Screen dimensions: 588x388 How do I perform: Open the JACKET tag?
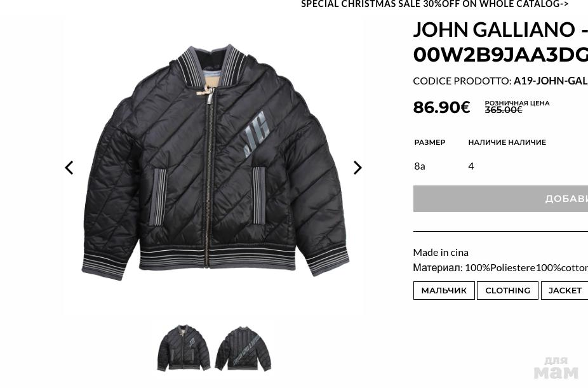(x=565, y=291)
